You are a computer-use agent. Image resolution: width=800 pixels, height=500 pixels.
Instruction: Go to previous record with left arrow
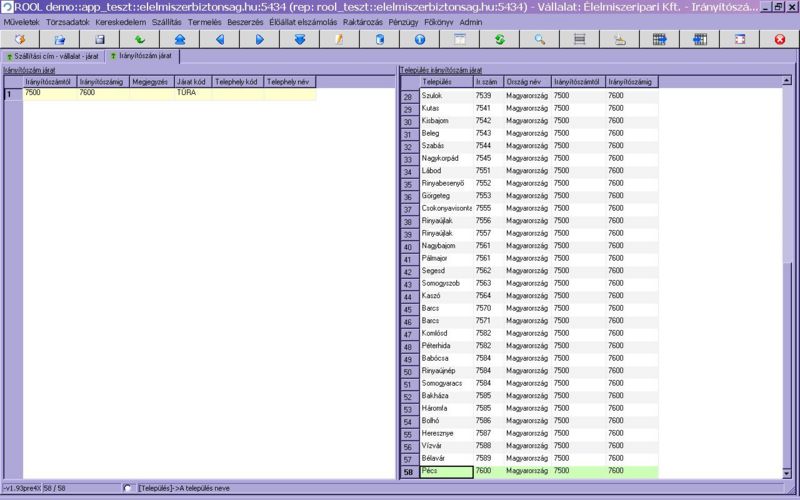click(220, 40)
